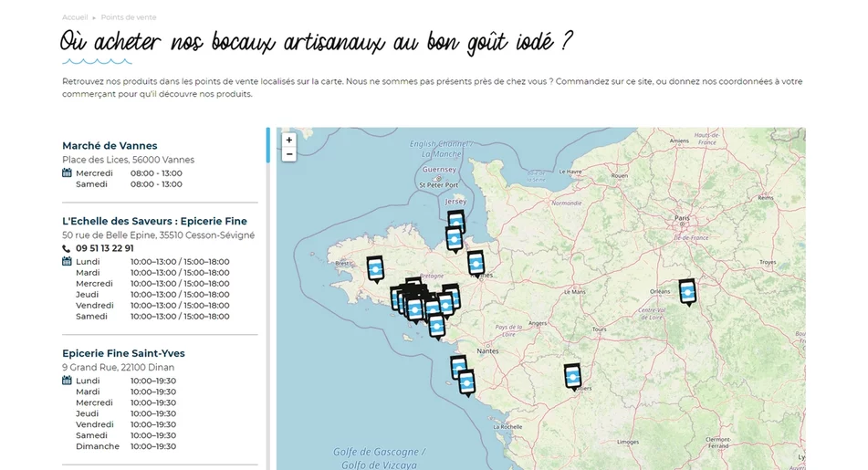Select L'Echelle des Saveurs : Epicerie Fine entry
The image size is (868, 470).
point(154,222)
